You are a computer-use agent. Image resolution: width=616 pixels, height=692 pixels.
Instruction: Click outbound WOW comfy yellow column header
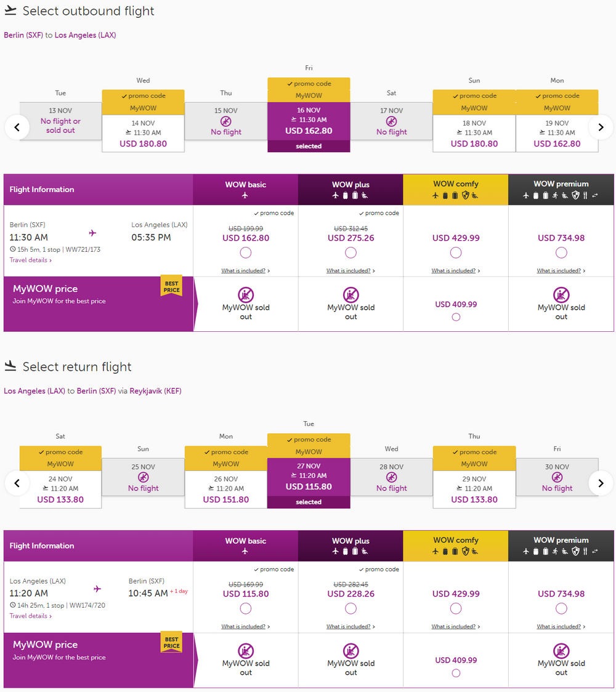[x=456, y=190]
